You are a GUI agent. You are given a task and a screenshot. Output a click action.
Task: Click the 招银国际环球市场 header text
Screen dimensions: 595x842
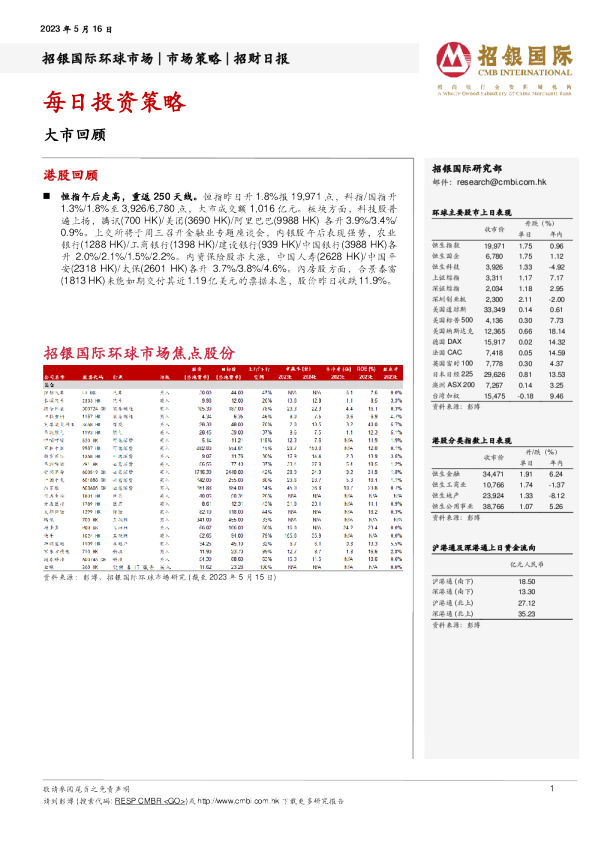coord(98,59)
